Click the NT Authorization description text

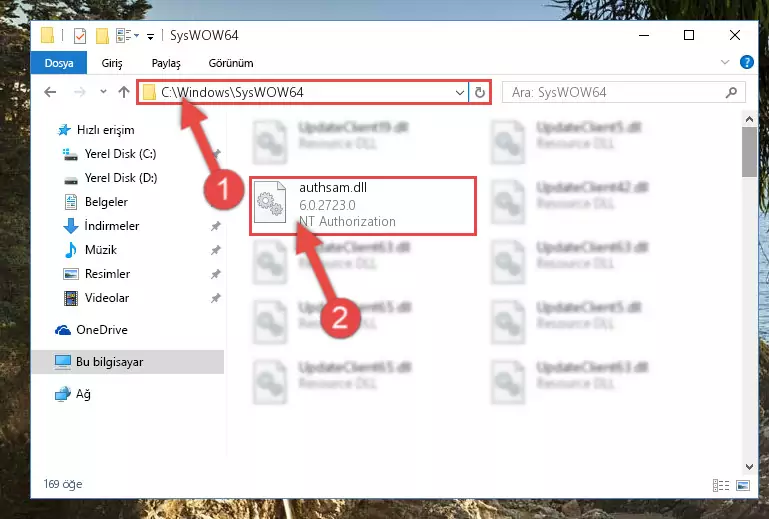pos(347,222)
